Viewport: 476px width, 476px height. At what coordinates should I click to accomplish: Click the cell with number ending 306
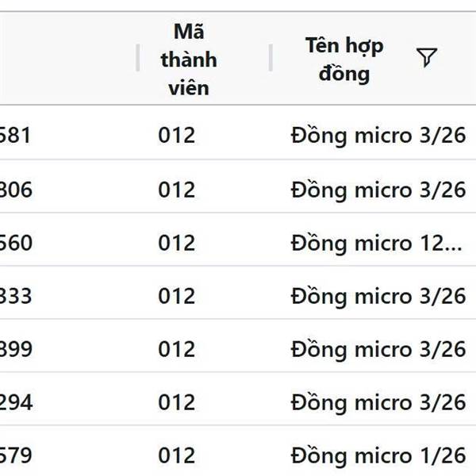(x=16, y=190)
